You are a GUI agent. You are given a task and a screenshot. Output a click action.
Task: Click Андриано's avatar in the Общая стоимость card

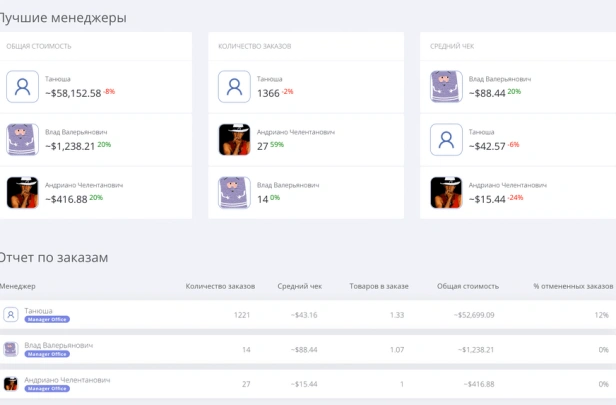[x=22, y=192]
